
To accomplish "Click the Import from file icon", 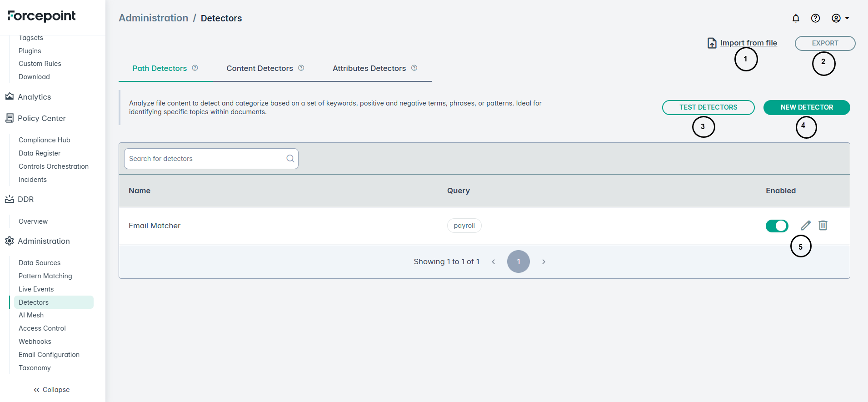I will point(712,43).
